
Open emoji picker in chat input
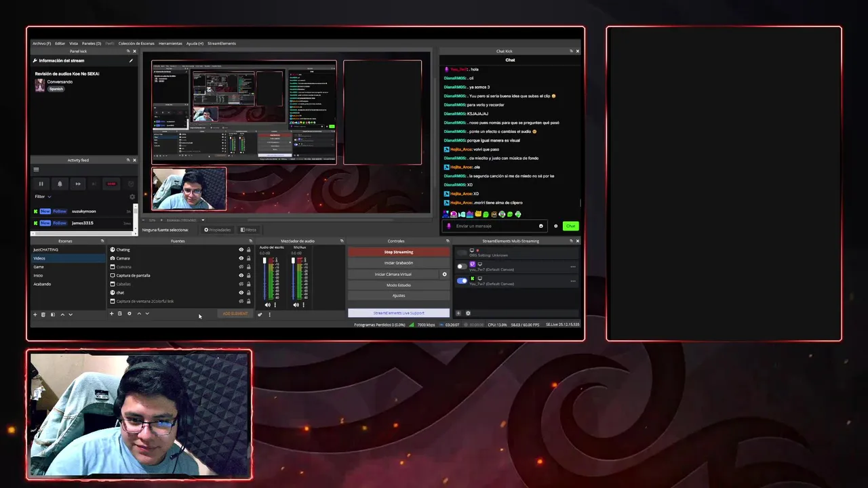click(x=540, y=226)
